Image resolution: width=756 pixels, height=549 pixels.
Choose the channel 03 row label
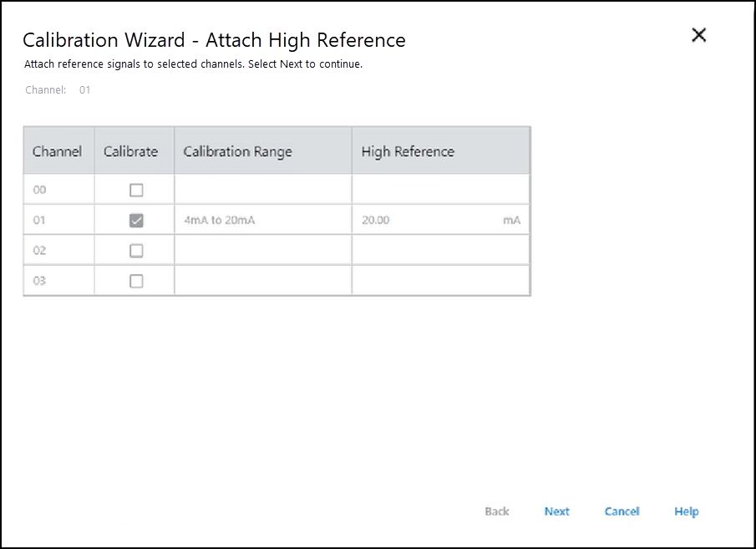[x=39, y=281]
